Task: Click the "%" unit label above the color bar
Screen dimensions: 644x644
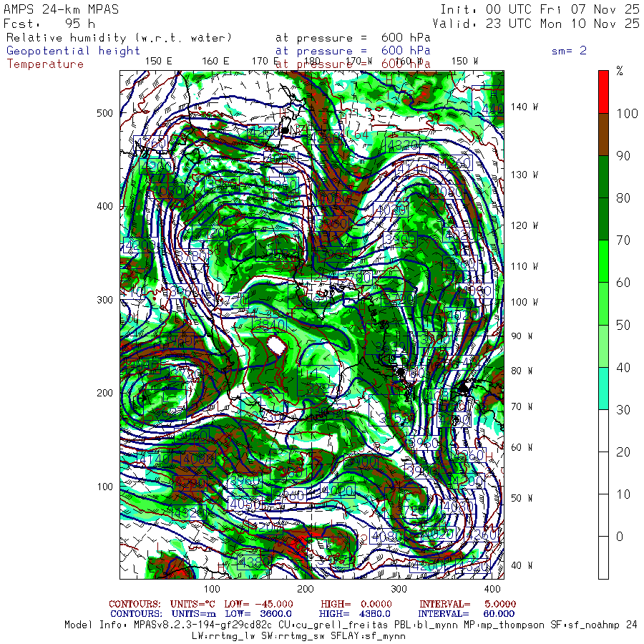Action: click(620, 71)
